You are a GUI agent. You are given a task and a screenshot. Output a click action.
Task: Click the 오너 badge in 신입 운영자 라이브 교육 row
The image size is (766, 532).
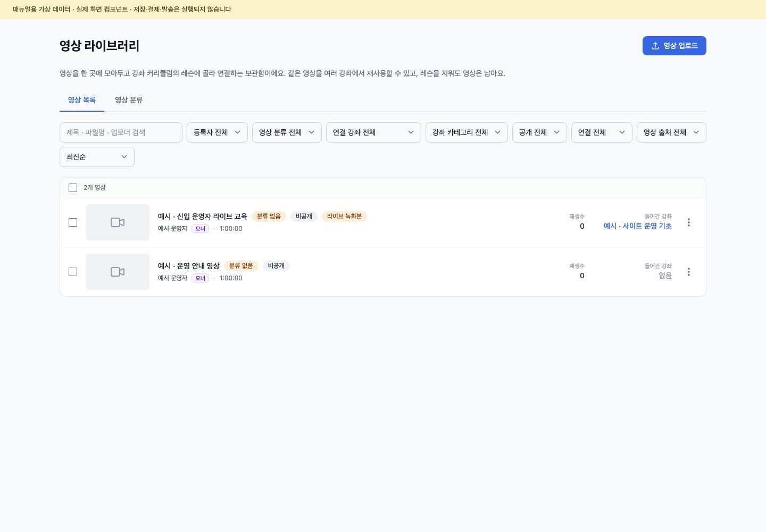pyautogui.click(x=200, y=229)
